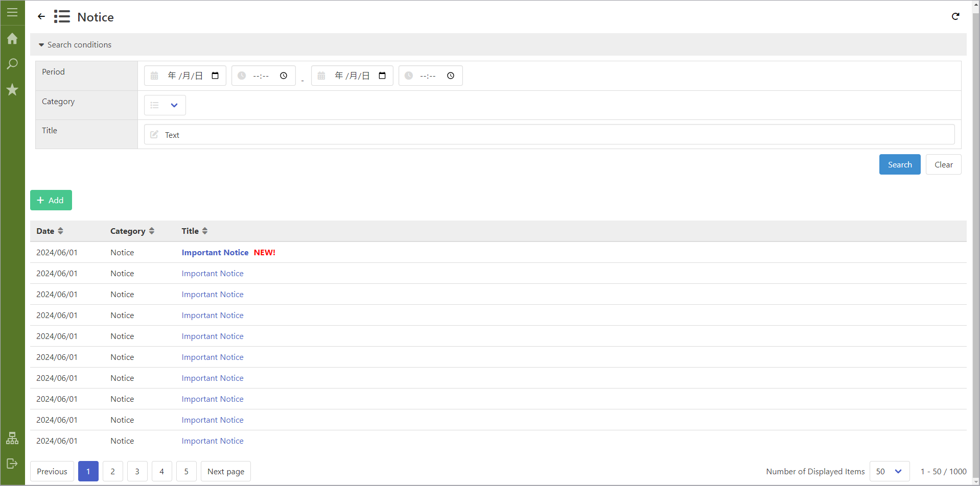This screenshot has width=980, height=486.
Task: Open calendar picker on start date field
Action: pos(215,76)
